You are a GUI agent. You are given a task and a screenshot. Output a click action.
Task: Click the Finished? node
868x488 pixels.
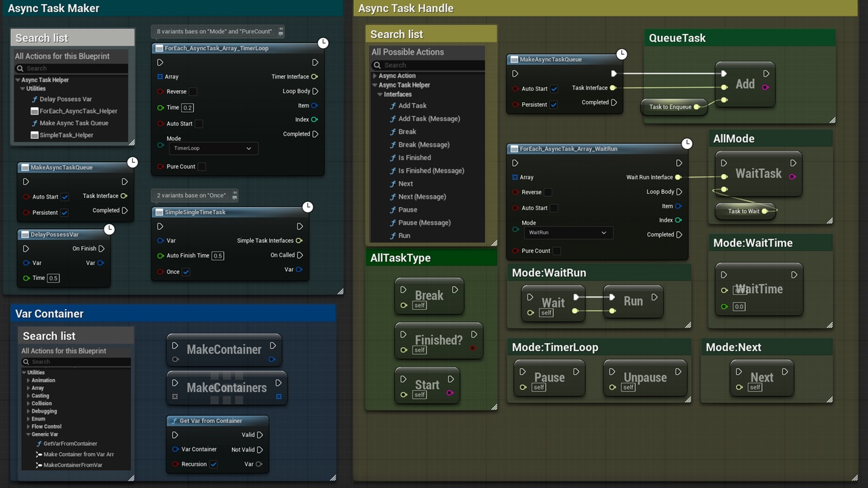[438, 341]
